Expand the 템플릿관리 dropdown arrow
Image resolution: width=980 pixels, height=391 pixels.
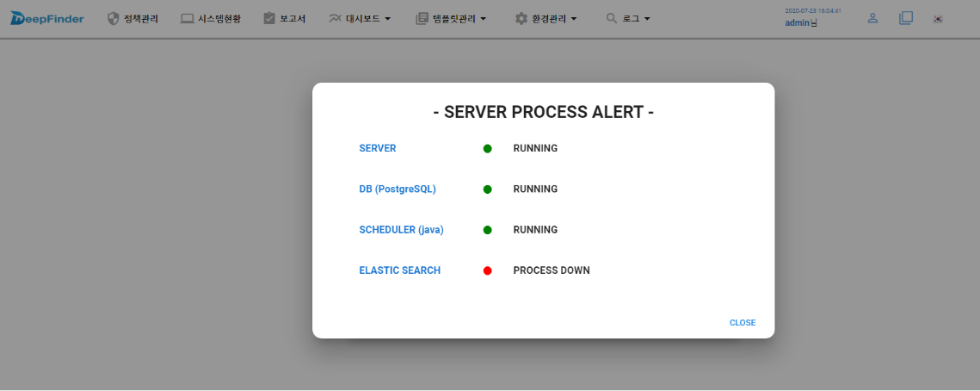pos(484,19)
